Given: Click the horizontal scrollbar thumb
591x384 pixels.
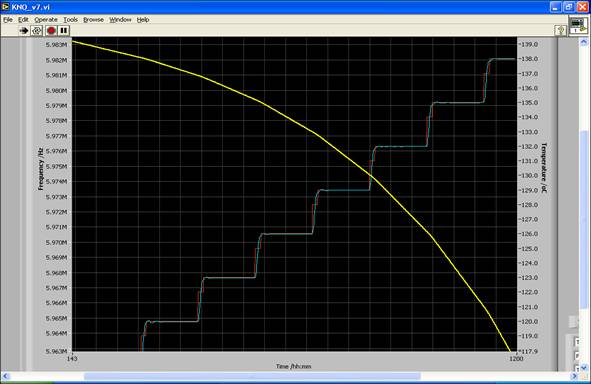Looking at the screenshot, I should coord(252,376).
